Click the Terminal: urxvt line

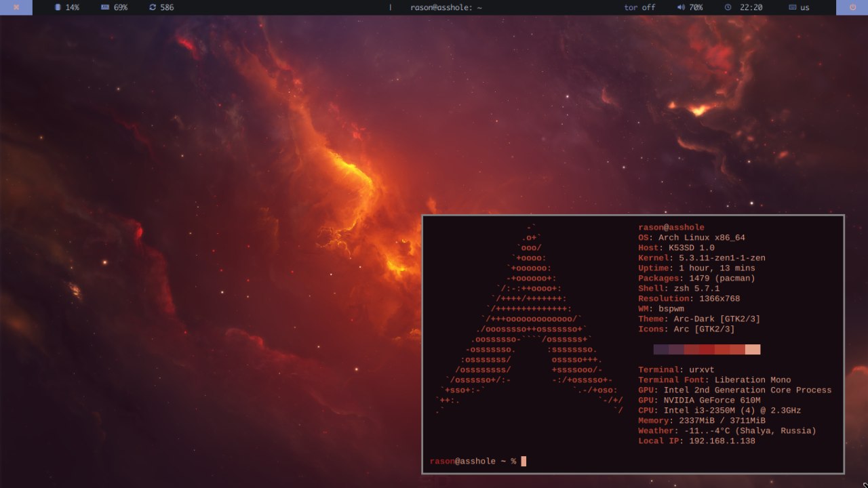coord(676,370)
